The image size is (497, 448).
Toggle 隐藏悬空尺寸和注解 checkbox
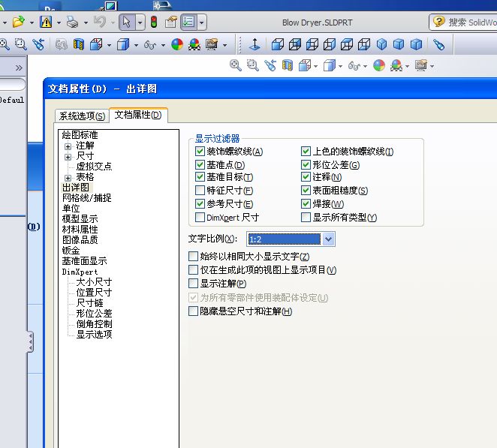194,311
